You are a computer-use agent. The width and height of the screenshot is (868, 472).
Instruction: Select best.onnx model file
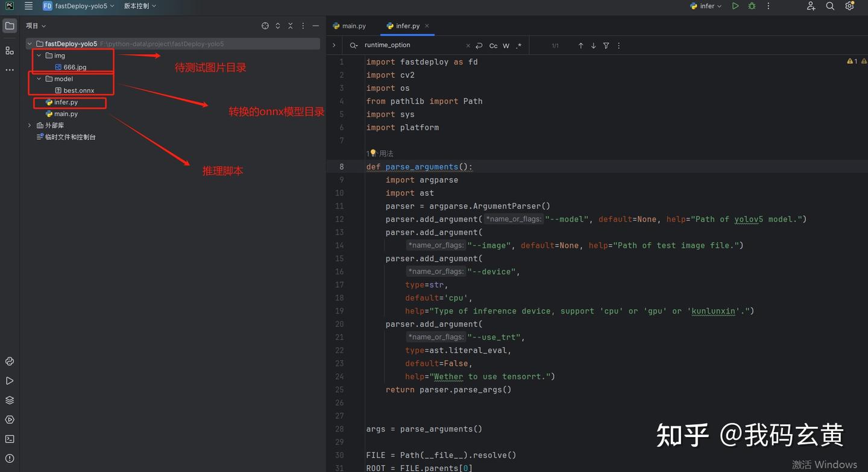tap(75, 90)
